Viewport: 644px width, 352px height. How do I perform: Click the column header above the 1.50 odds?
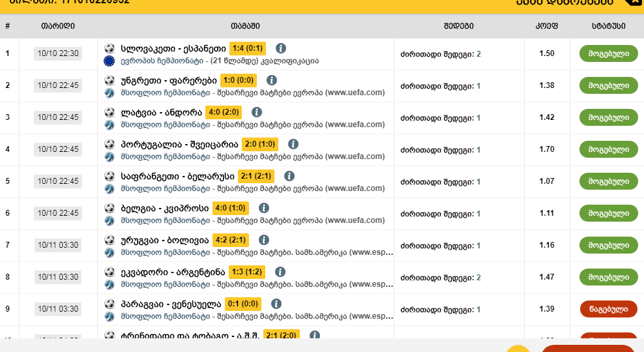click(546, 26)
